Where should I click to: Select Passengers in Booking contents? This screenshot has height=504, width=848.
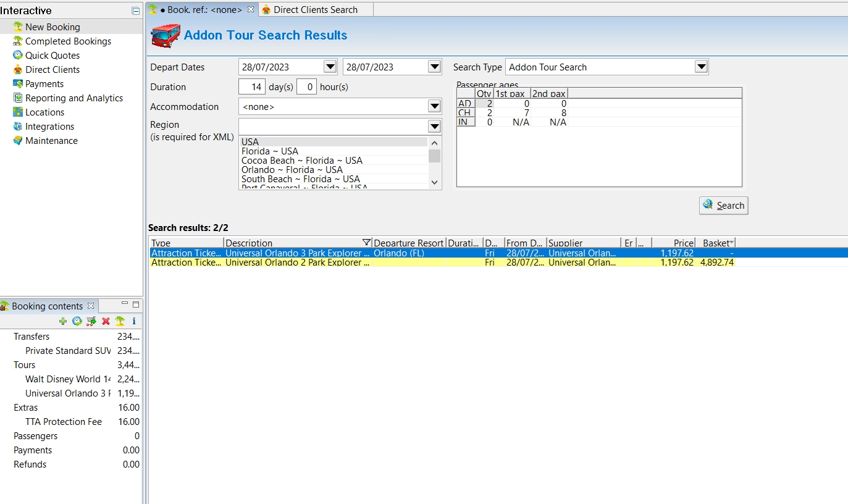click(36, 436)
